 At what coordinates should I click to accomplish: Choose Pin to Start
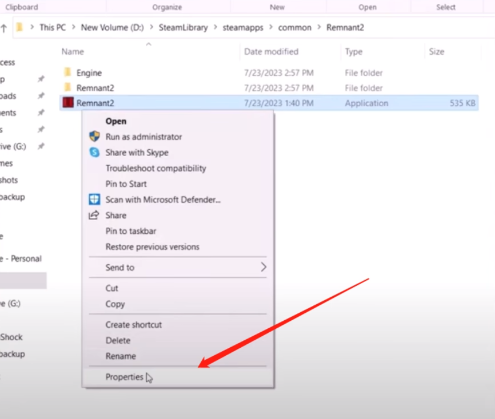pyautogui.click(x=178, y=184)
